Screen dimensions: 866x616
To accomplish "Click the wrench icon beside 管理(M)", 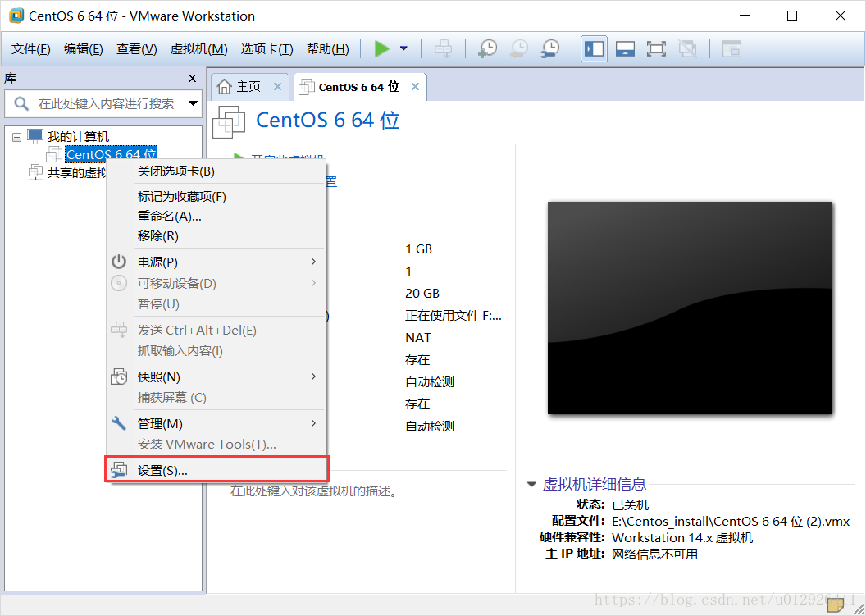I will click(x=119, y=423).
